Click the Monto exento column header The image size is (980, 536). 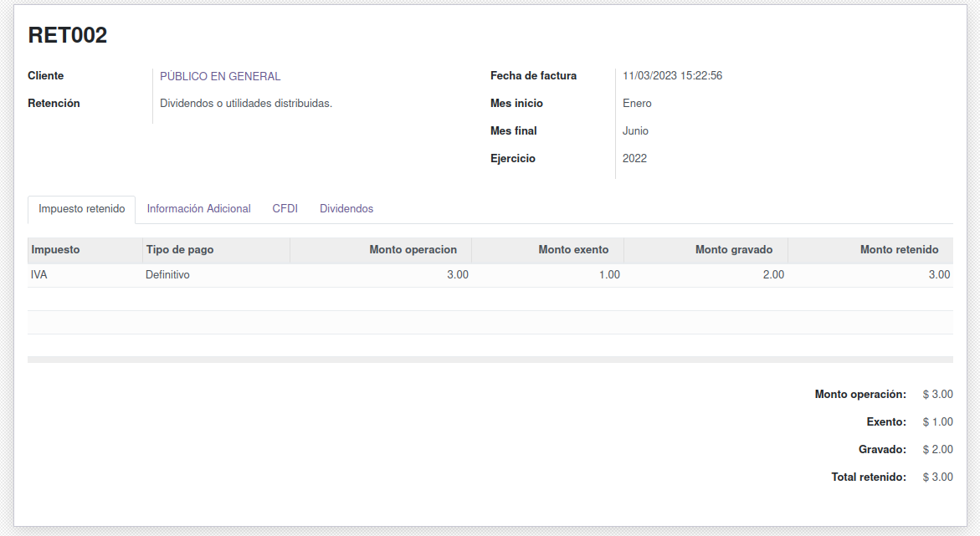click(x=573, y=250)
